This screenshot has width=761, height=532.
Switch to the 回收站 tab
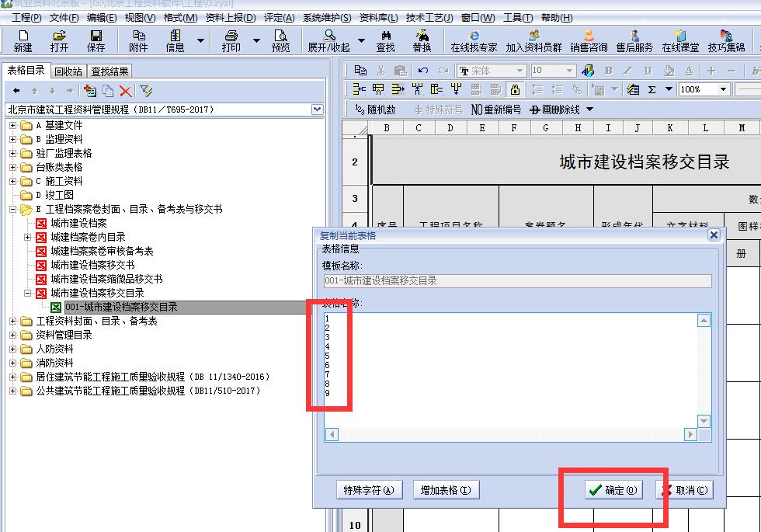(68, 71)
